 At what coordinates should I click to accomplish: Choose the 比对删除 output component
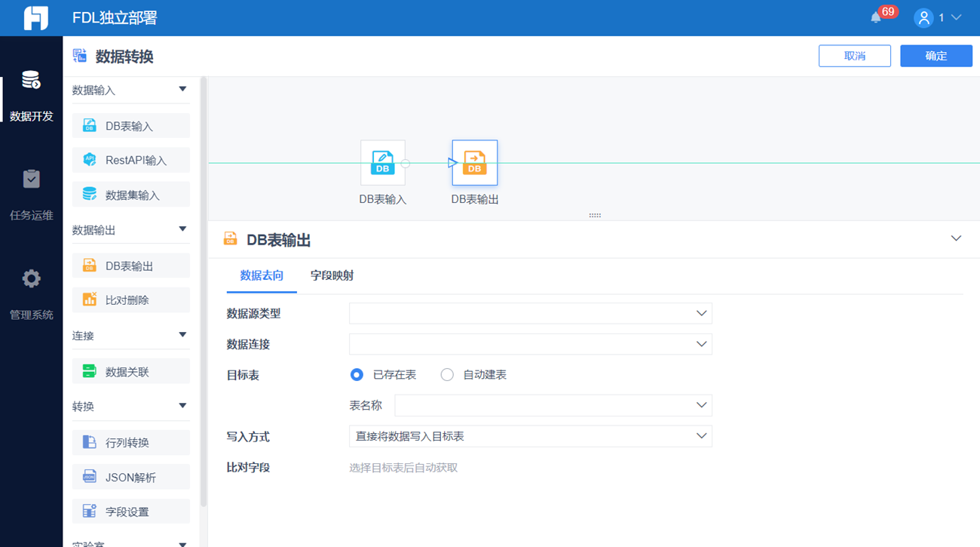(131, 300)
